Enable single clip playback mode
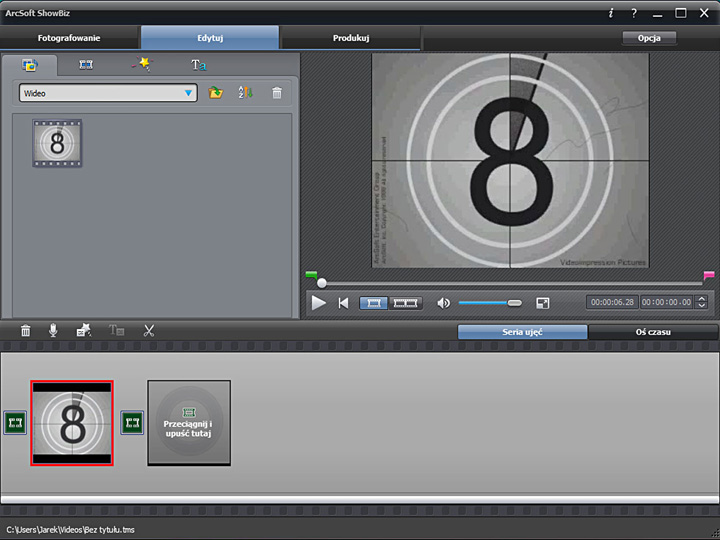Image resolution: width=720 pixels, height=540 pixels. pos(374,303)
